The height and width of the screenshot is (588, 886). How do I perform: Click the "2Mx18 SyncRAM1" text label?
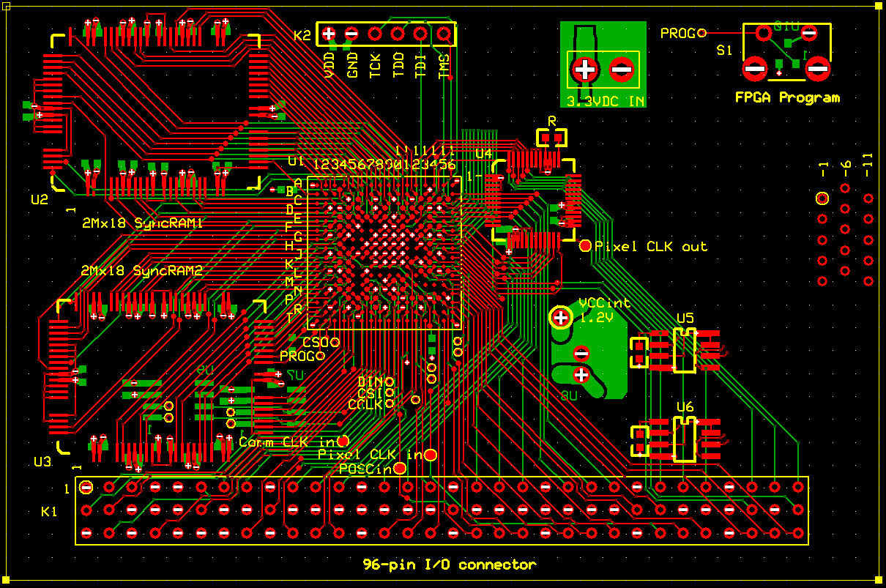142,223
